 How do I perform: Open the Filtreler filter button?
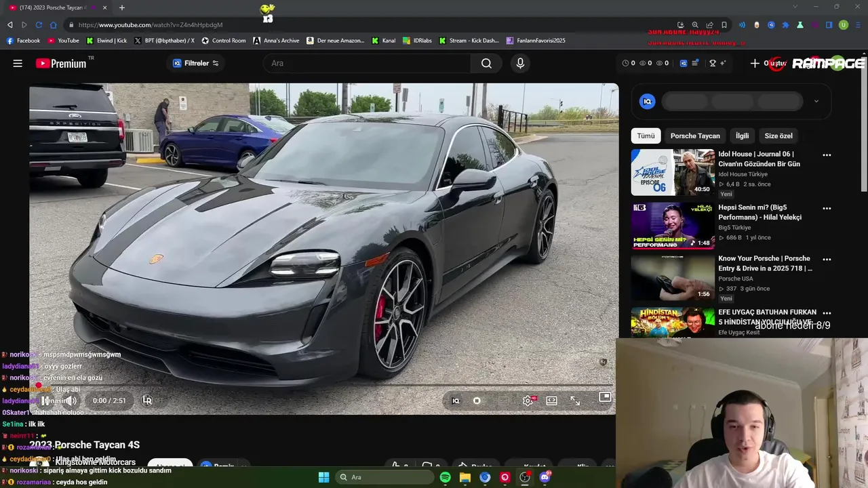pos(195,63)
